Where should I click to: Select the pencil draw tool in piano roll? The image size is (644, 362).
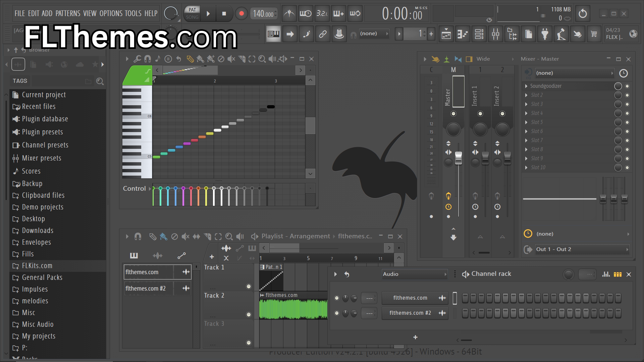(x=190, y=59)
